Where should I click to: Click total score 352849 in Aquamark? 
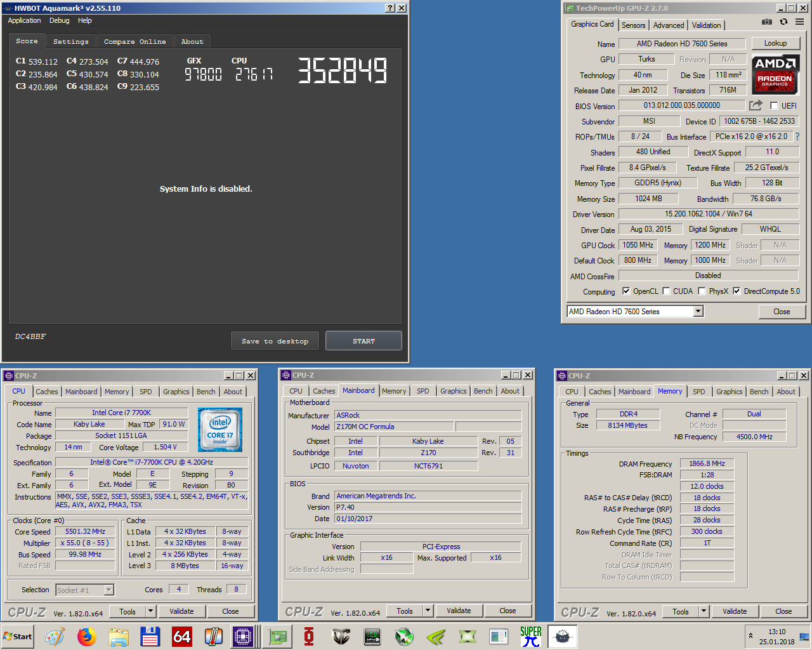343,70
